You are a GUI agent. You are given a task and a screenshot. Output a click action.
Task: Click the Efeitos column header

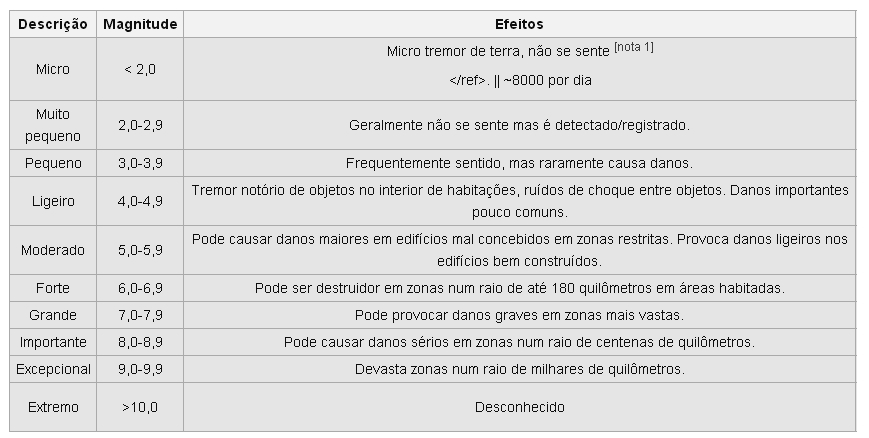[x=519, y=24]
